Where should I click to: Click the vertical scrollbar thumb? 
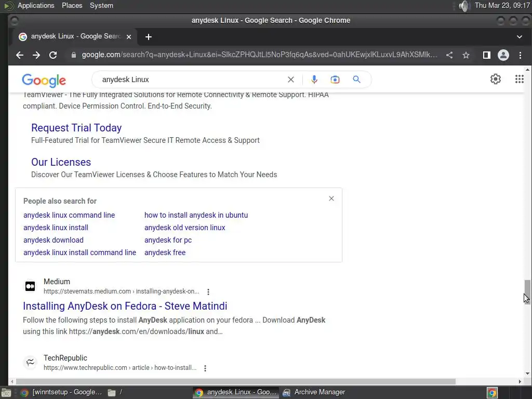[x=527, y=292]
